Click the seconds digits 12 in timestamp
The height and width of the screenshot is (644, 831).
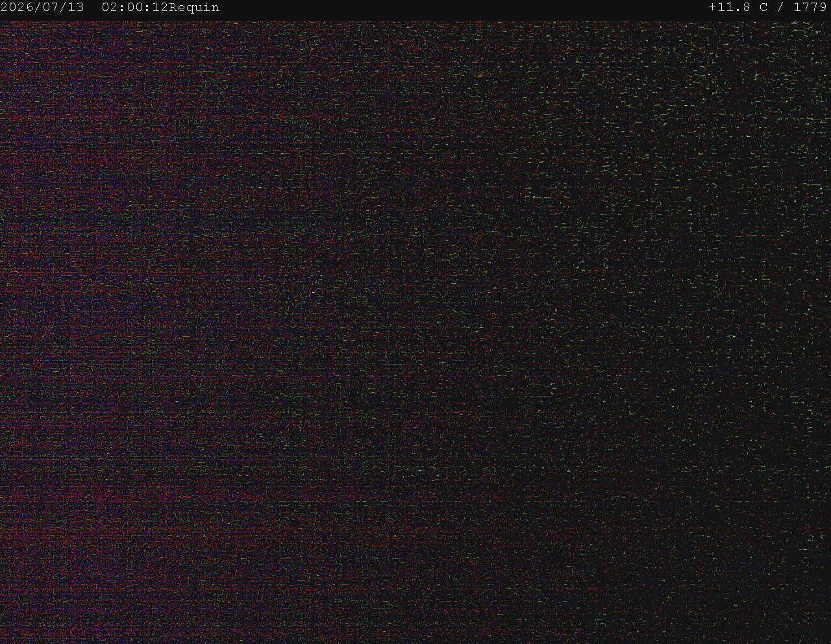[x=160, y=8]
